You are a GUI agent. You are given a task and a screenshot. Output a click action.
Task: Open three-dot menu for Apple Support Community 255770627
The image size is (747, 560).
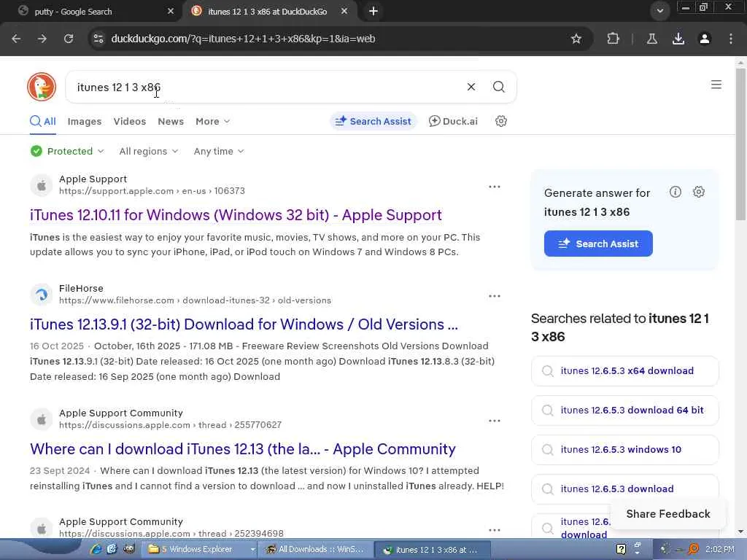495,421
